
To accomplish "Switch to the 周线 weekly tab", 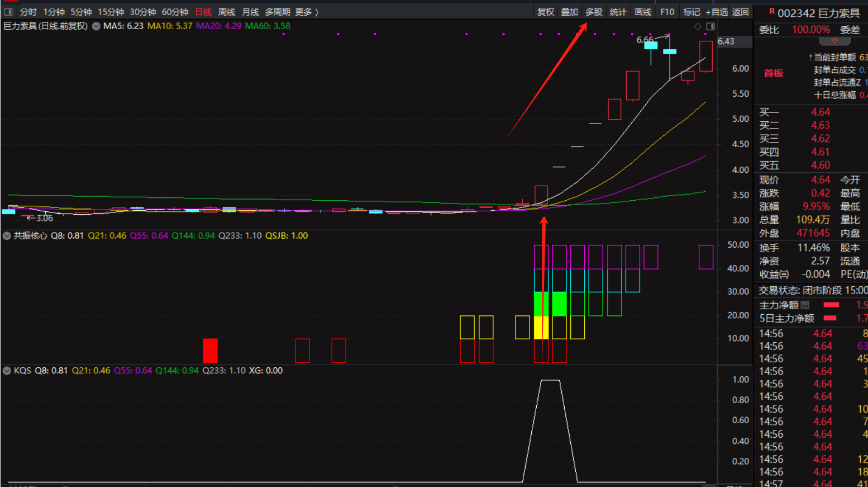I will click(x=226, y=12).
